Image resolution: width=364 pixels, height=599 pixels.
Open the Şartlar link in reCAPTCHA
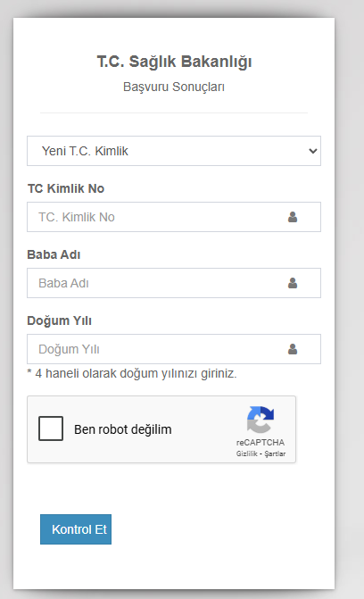[x=275, y=453]
